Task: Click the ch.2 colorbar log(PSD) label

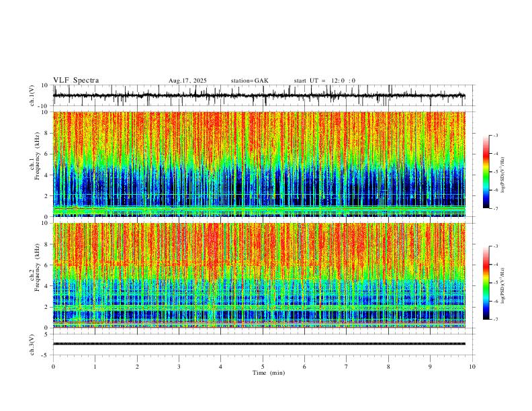Action: pyautogui.click(x=503, y=285)
